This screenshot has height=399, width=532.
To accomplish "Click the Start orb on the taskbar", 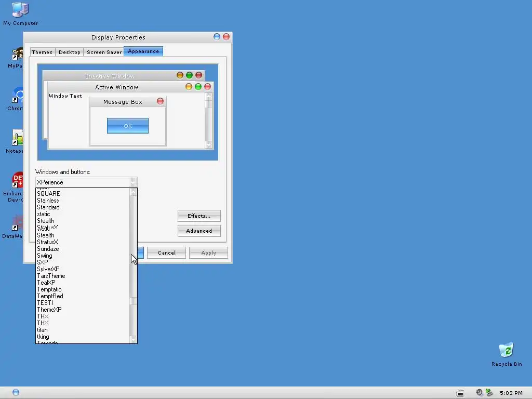I will coord(16,393).
